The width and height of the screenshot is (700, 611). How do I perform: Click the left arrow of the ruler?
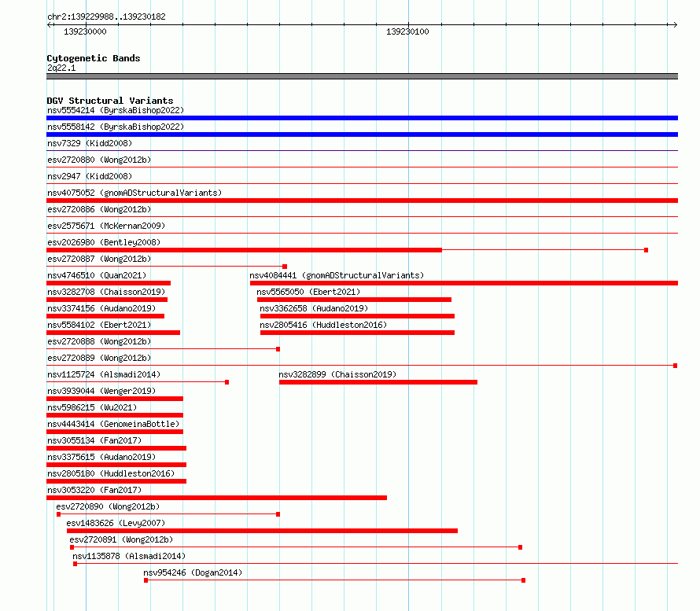(49, 25)
